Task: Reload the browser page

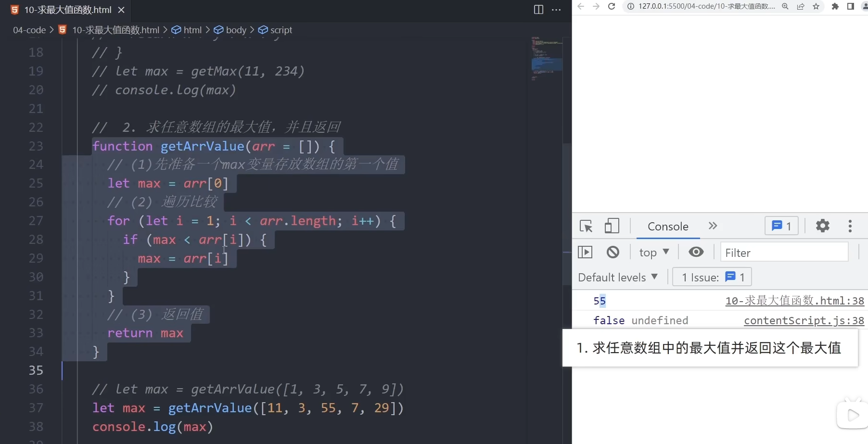Action: coord(612,6)
